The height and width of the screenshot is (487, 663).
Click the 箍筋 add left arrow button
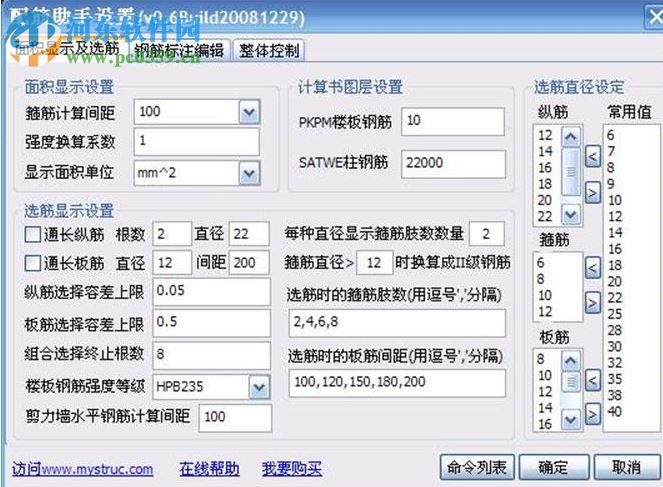click(x=593, y=268)
